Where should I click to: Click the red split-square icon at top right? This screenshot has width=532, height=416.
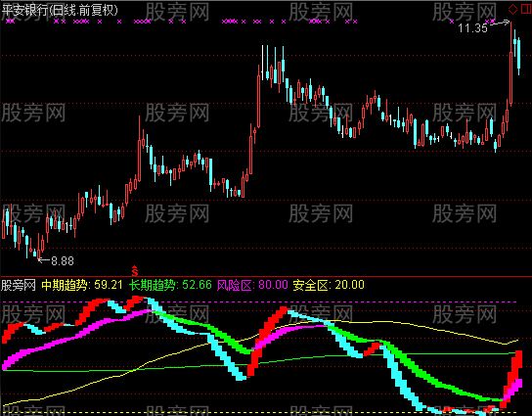527,9
